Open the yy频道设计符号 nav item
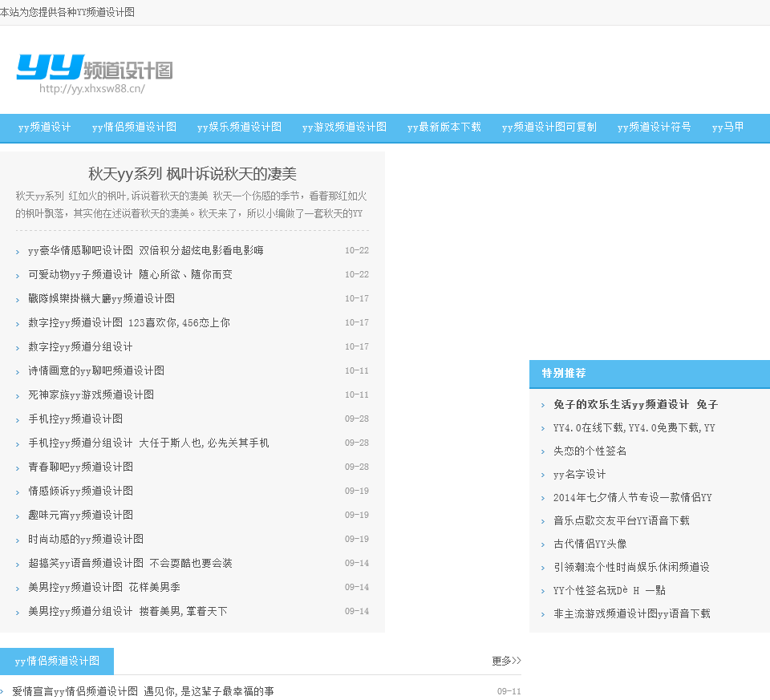The width and height of the screenshot is (770, 700). click(654, 127)
